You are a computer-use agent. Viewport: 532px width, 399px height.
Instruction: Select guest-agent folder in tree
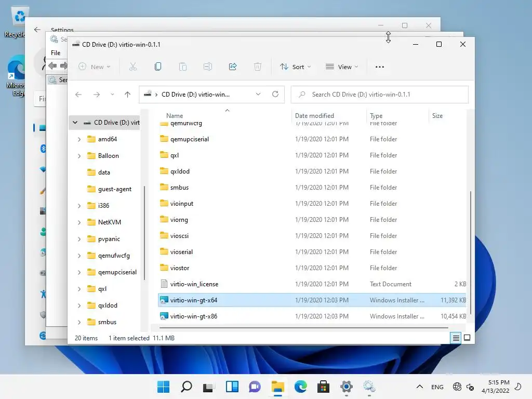[109, 189]
